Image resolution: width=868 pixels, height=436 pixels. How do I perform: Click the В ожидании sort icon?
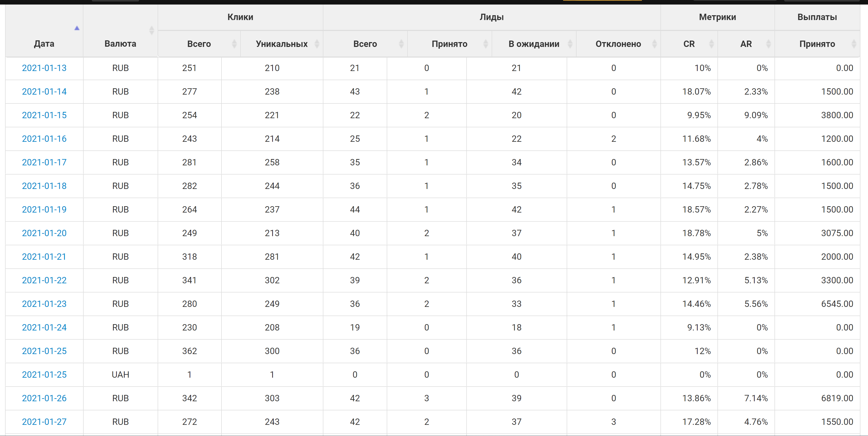570,44
